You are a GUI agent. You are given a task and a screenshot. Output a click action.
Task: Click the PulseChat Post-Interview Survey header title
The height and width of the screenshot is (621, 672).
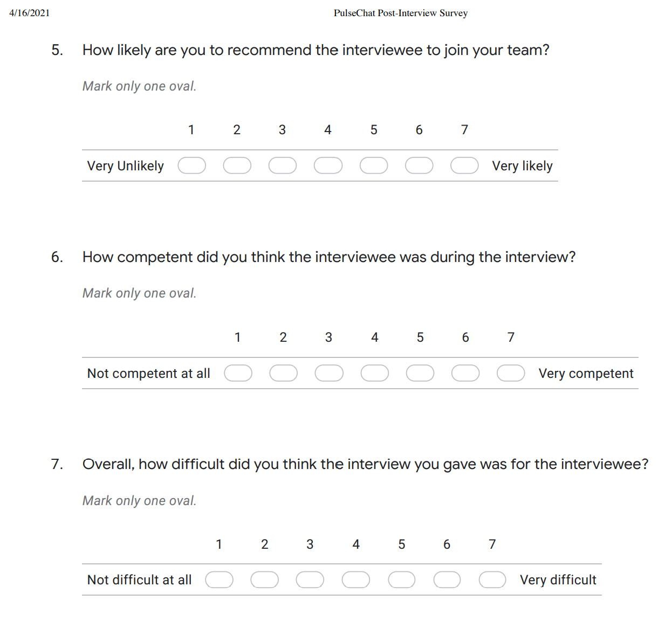point(401,13)
